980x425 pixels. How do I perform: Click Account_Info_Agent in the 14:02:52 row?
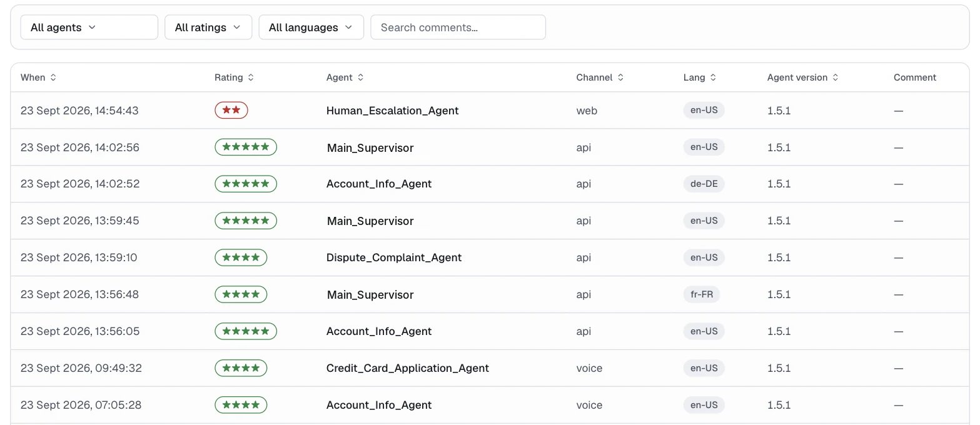click(379, 184)
